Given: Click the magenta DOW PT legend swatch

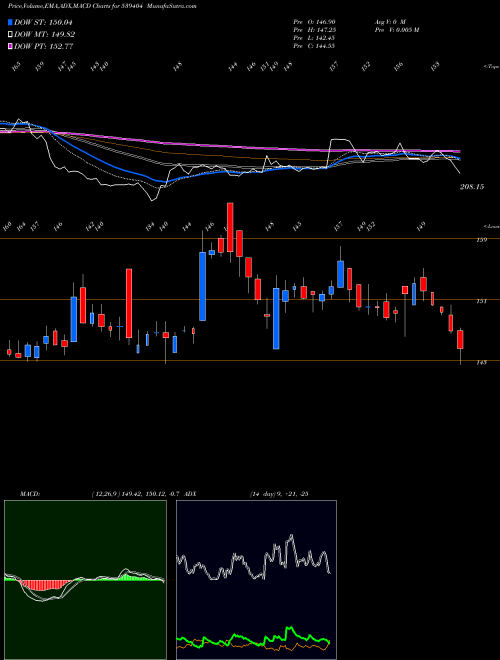Looking at the screenshot, I should coord(10,46).
